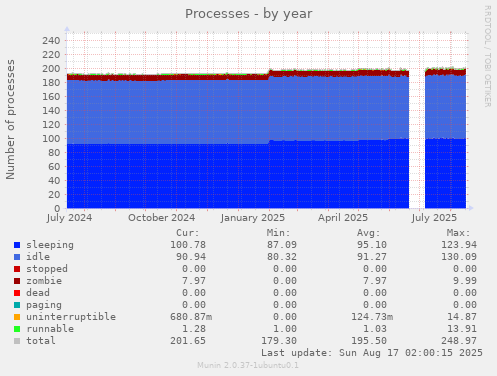497x376 pixels.
Task: Click the gray total legend swatch
Action: pos(17,341)
